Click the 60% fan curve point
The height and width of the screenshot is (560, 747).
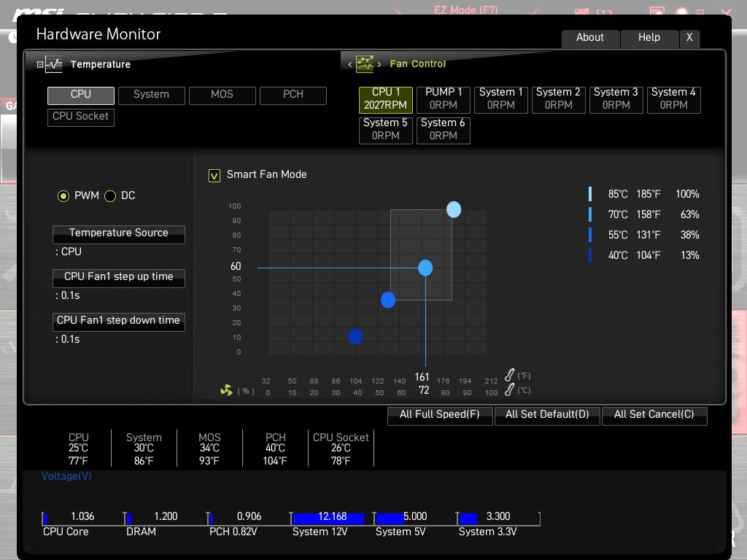click(425, 268)
